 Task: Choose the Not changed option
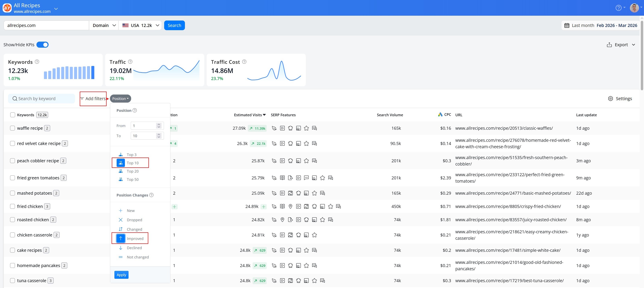click(134, 257)
